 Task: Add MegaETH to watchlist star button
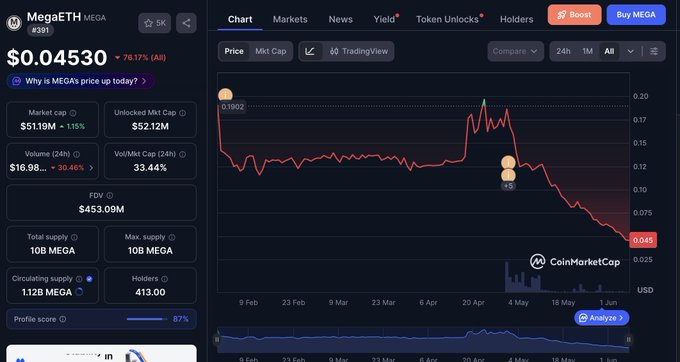tap(154, 23)
